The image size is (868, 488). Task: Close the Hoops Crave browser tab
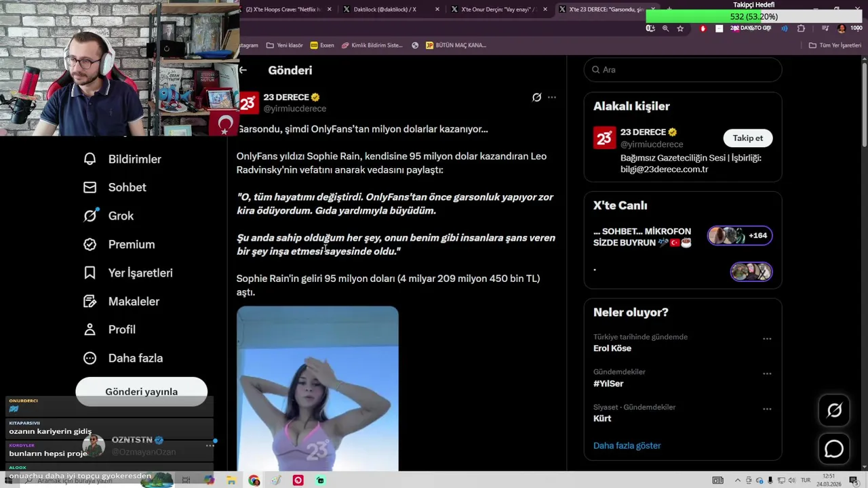[330, 9]
